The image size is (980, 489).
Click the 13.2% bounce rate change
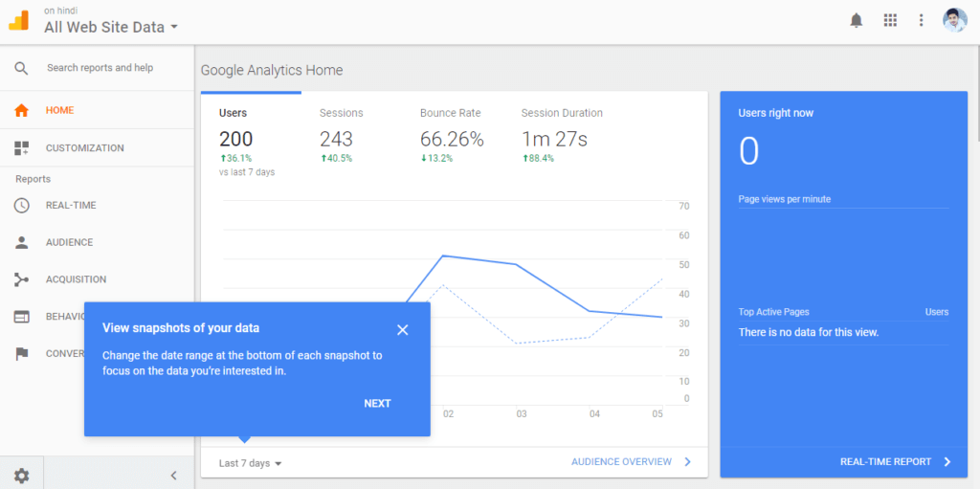(x=436, y=158)
